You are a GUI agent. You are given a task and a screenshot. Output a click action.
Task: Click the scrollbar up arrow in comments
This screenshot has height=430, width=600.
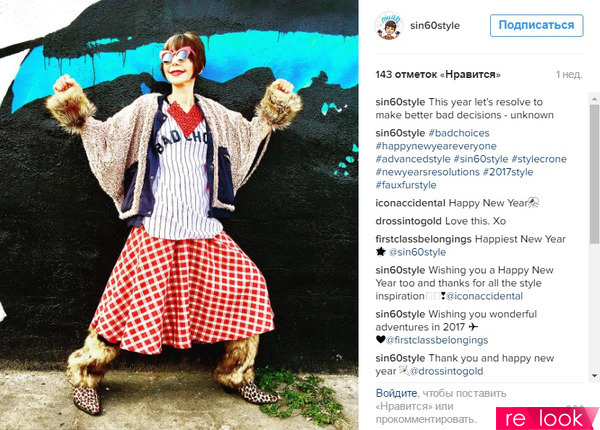tap(595, 99)
